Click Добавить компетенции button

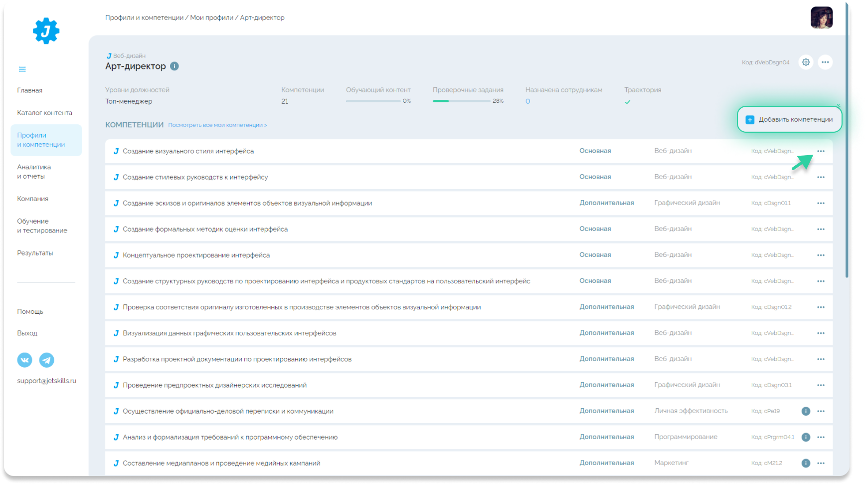[x=789, y=119]
